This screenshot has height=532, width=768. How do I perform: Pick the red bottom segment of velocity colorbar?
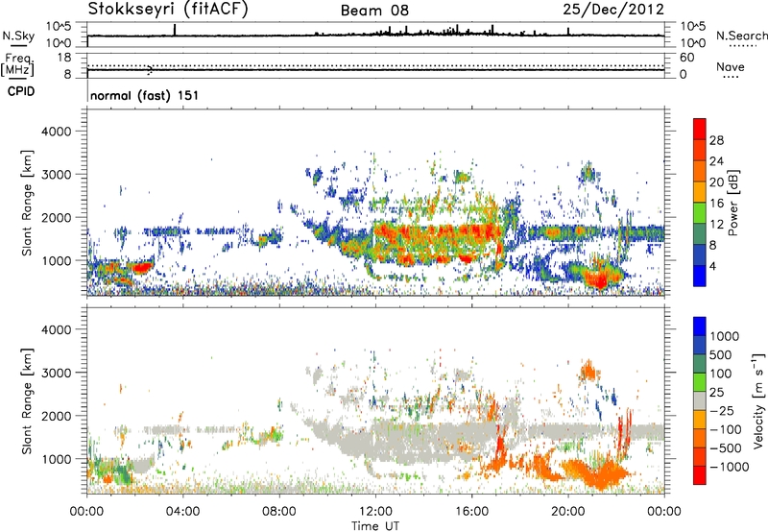click(700, 475)
